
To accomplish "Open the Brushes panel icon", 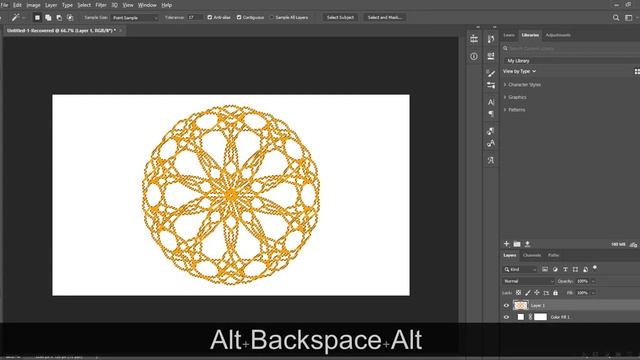I will tap(491, 73).
